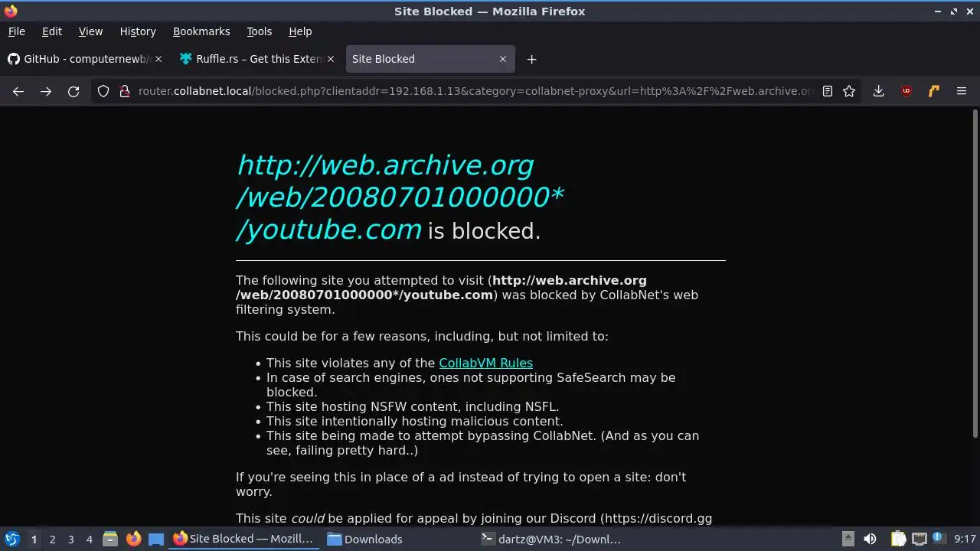Open the volume control in tray
The height and width of the screenshot is (551, 980).
[x=870, y=539]
